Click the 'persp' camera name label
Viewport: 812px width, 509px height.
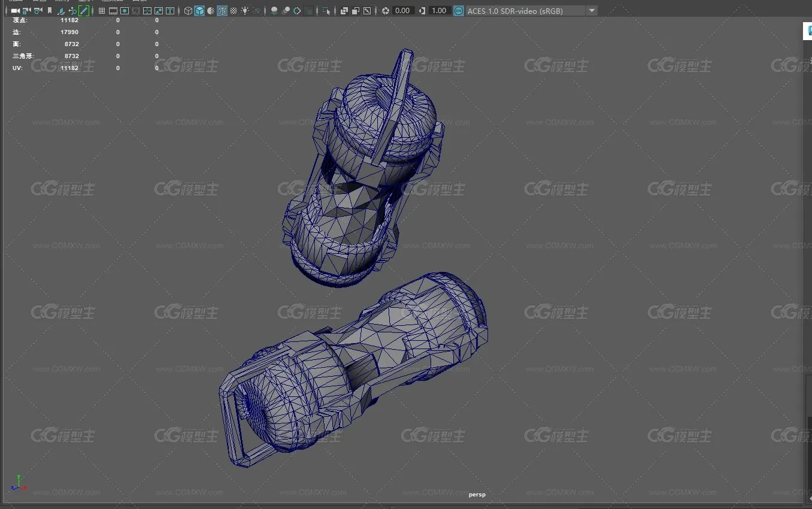pyautogui.click(x=477, y=495)
